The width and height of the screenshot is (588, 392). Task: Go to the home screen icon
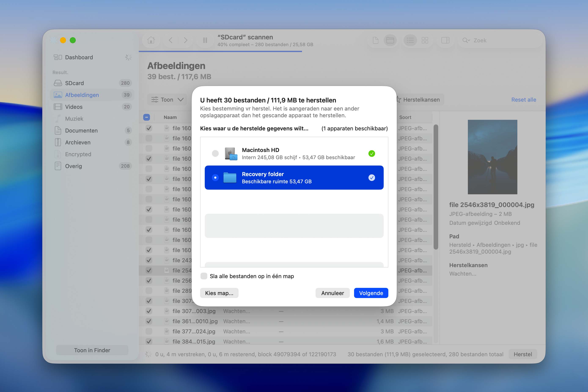pyautogui.click(x=151, y=40)
